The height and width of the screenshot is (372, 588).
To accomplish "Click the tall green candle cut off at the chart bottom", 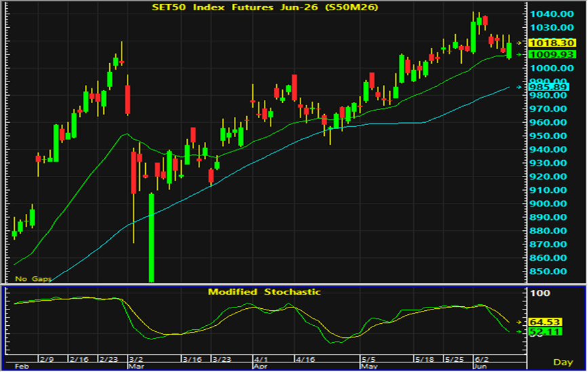I will pos(151,237).
